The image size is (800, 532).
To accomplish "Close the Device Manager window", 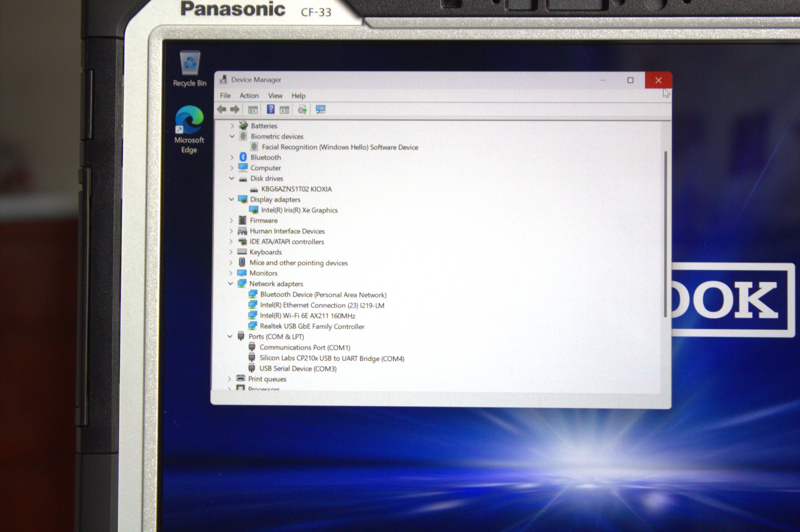I will (658, 80).
